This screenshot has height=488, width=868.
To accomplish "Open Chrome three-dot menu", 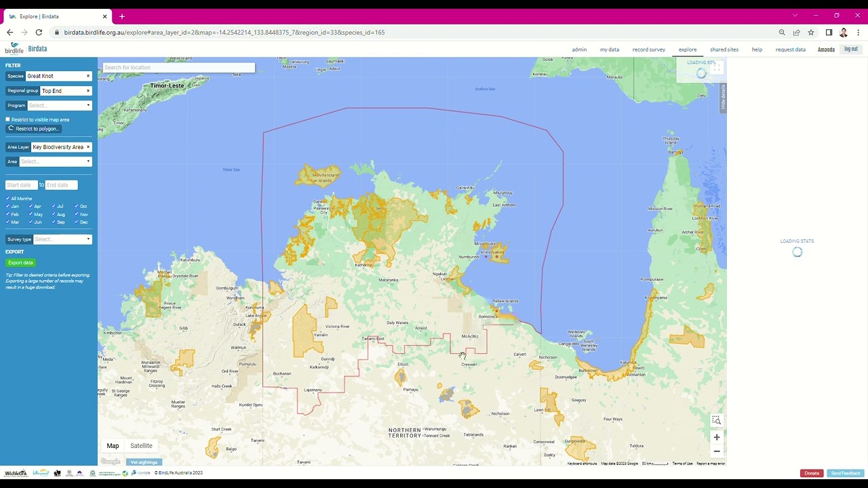I will tap(859, 32).
